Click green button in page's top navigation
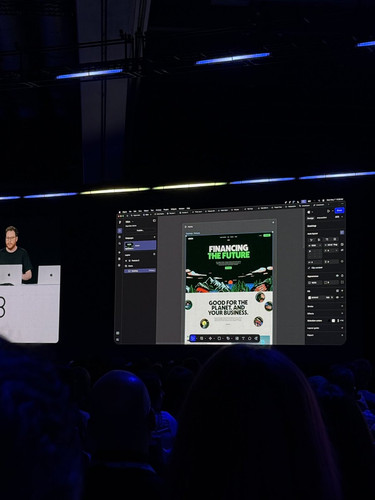This screenshot has width=375, height=500. tap(267, 235)
